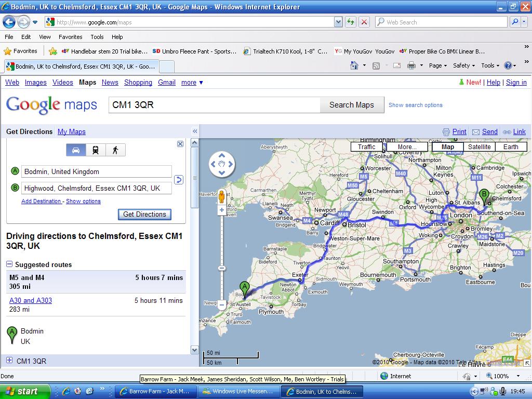Click the Google Maps search input field

click(215, 105)
